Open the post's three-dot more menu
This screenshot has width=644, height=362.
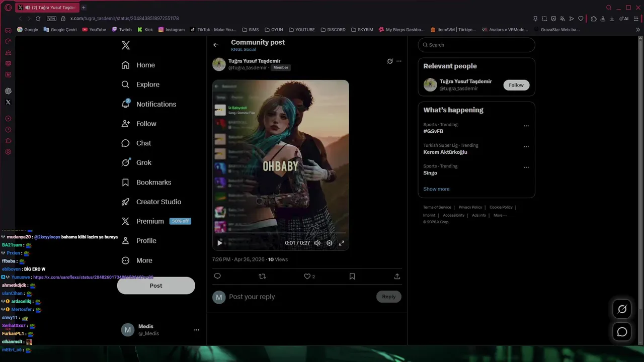tap(399, 61)
